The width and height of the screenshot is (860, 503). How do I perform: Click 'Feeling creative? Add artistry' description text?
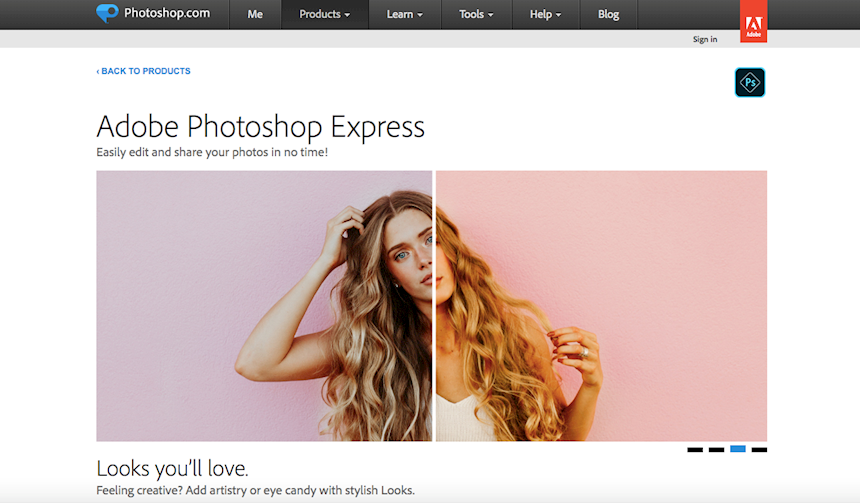click(256, 490)
